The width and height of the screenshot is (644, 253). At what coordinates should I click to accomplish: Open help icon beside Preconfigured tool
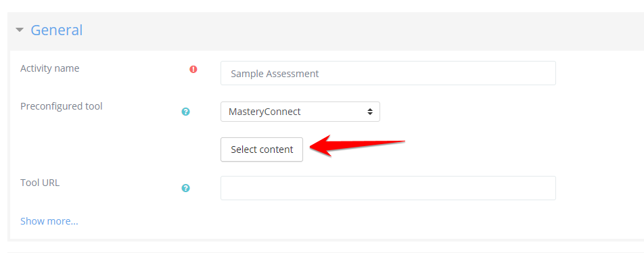pyautogui.click(x=185, y=112)
